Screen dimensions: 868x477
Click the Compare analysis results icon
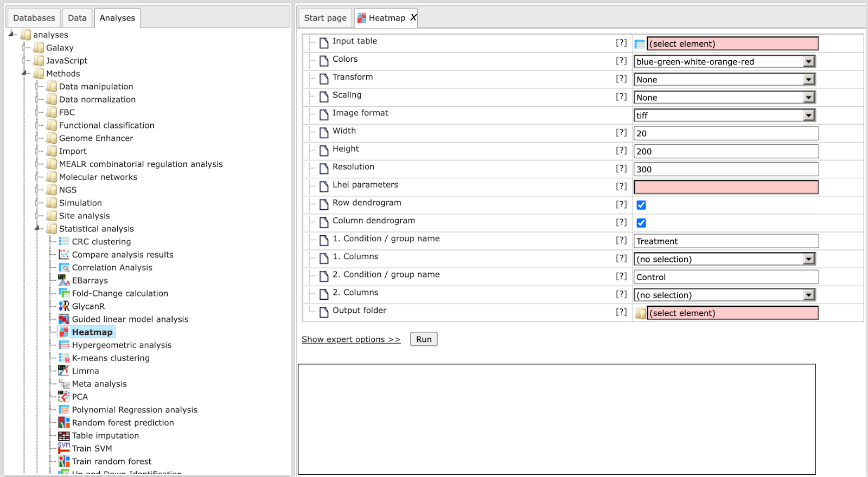click(x=64, y=254)
